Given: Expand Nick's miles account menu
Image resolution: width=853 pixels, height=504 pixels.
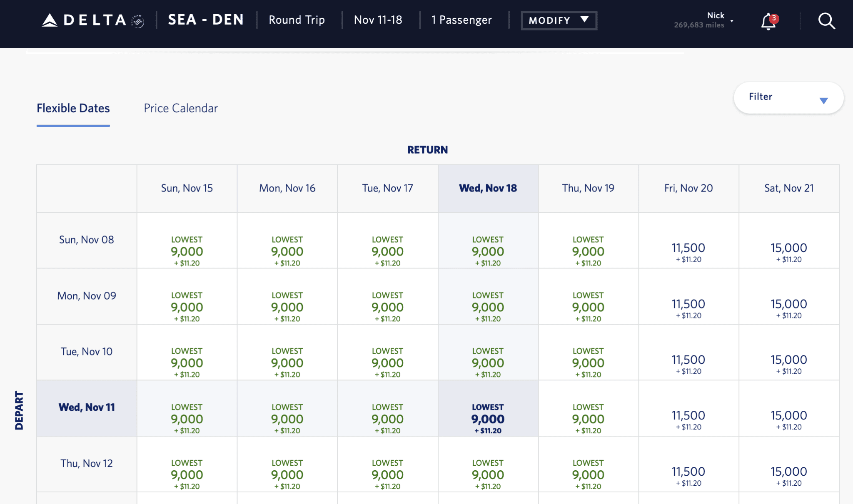Looking at the screenshot, I should point(704,19).
